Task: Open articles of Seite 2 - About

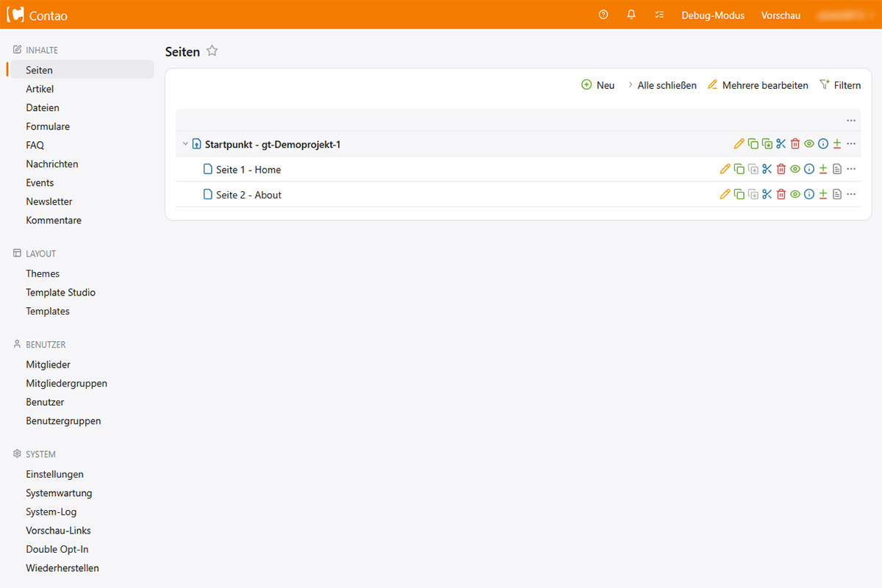Action: click(837, 194)
